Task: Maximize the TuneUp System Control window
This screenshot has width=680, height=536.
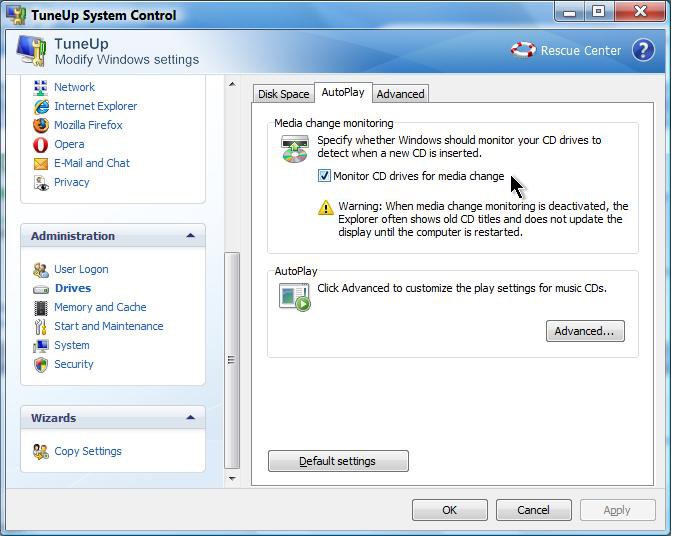Action: point(599,12)
